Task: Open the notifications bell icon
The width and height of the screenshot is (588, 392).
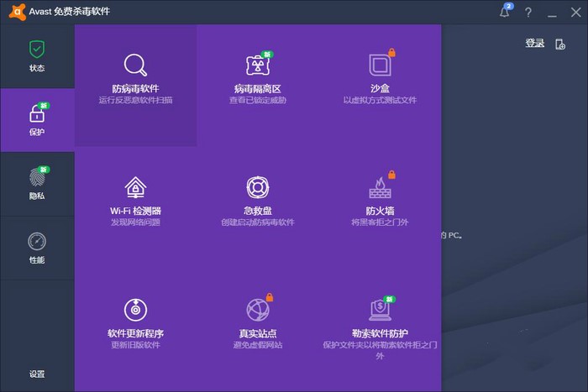Action: point(505,13)
